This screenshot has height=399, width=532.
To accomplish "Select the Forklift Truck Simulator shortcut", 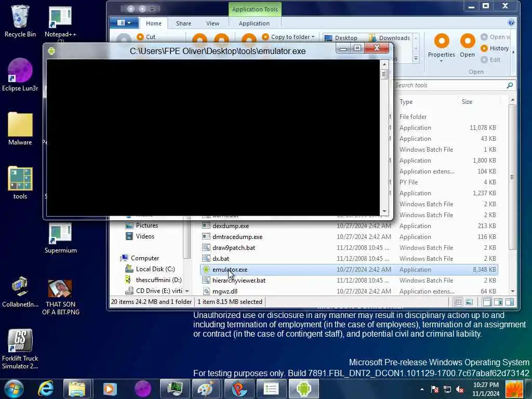I will click(20, 349).
